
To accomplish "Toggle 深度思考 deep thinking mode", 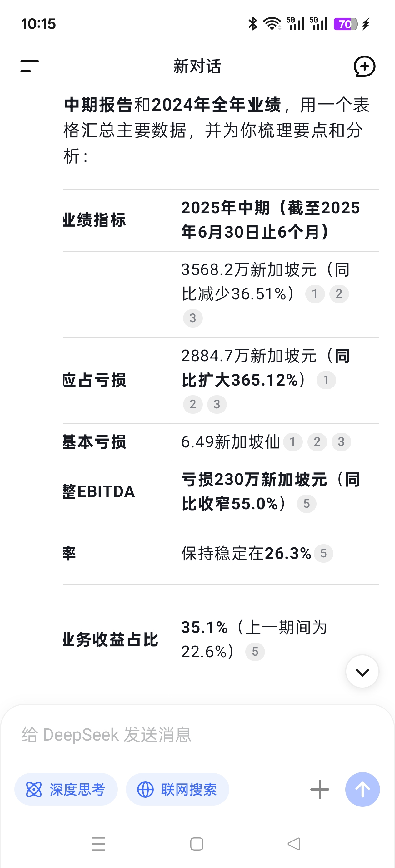I will pos(66,789).
